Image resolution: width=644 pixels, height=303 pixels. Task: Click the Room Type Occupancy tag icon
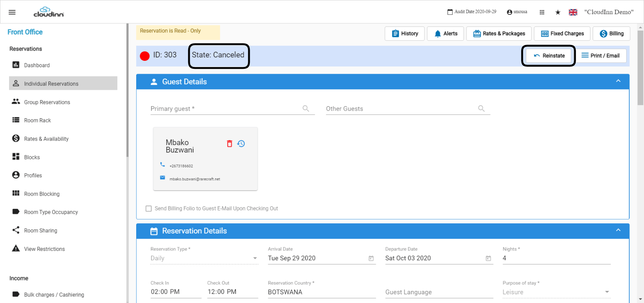click(x=16, y=212)
